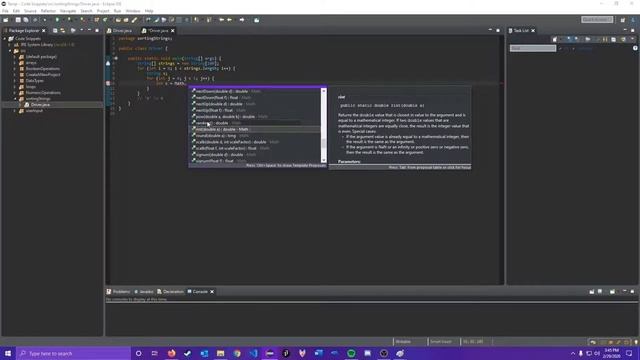Image resolution: width=640 pixels, height=360 pixels.
Task: Click the Save All toolbar icon
Action: (26, 20)
